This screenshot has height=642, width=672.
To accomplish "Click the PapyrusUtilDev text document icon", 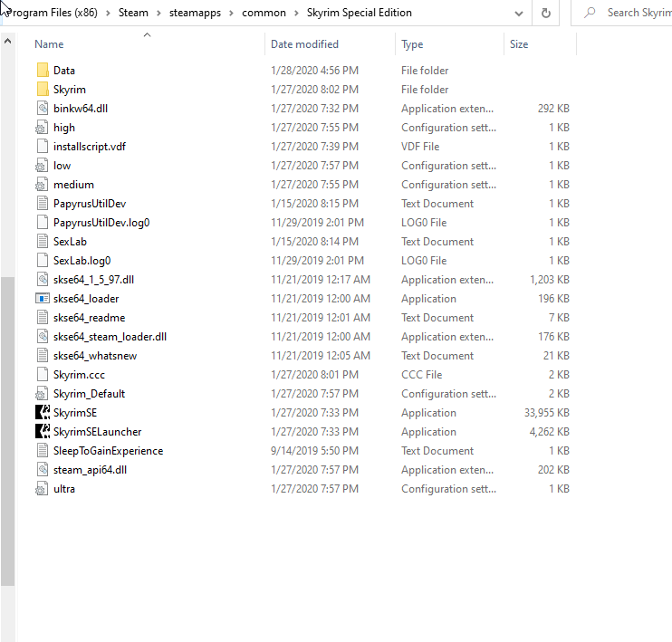I will (x=43, y=204).
